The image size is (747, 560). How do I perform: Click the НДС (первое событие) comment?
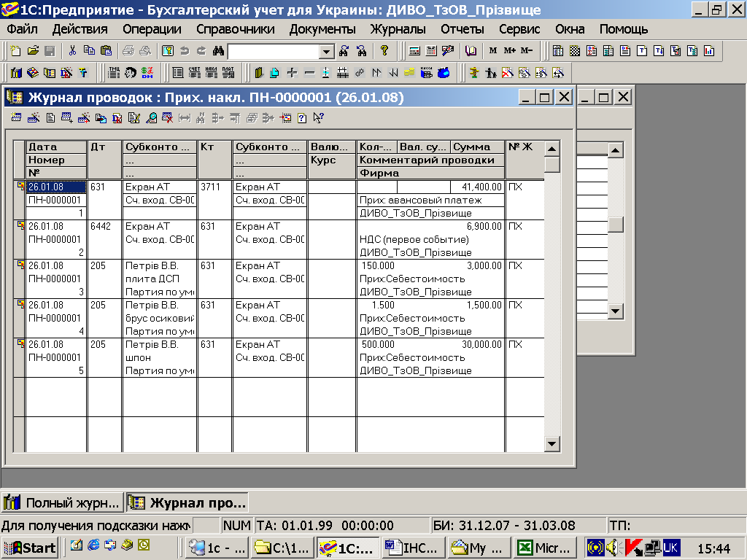coord(414,239)
